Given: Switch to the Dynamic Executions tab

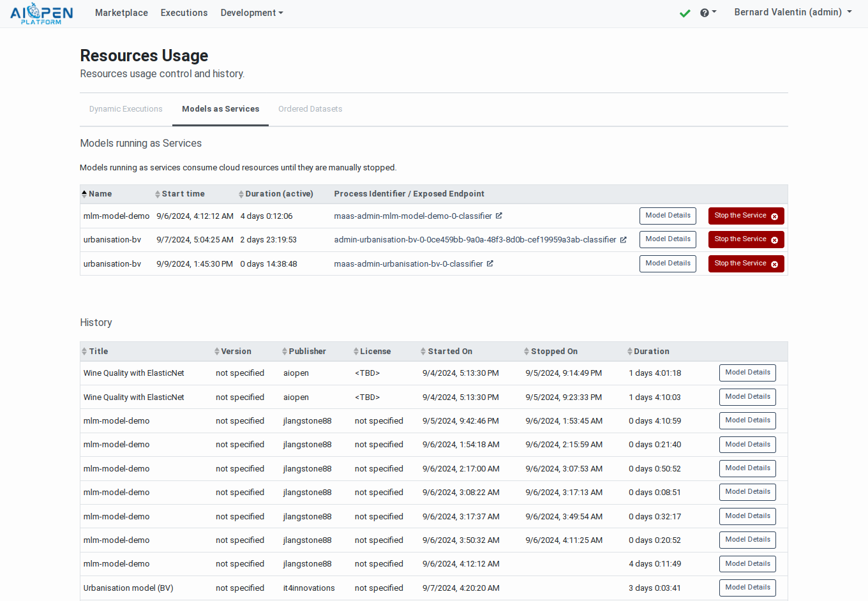Looking at the screenshot, I should point(126,109).
